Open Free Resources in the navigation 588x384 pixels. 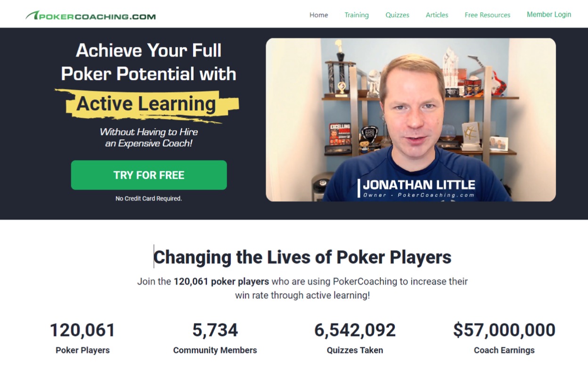pyautogui.click(x=487, y=15)
